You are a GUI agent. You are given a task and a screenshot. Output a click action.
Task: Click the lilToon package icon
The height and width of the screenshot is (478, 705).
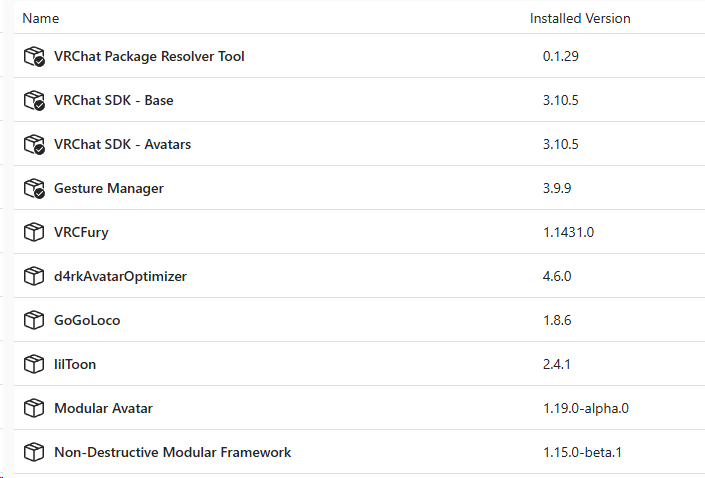34,364
